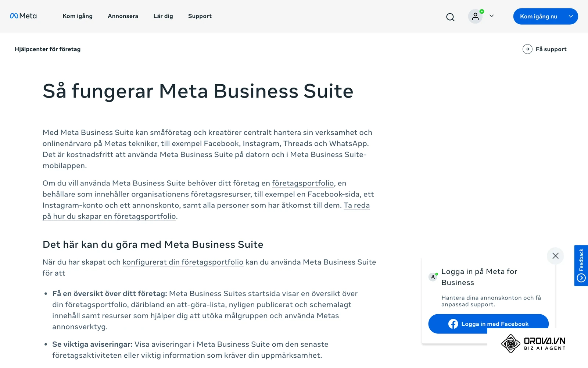
Task: Expand the account chevron next to avatar
Action: point(491,16)
